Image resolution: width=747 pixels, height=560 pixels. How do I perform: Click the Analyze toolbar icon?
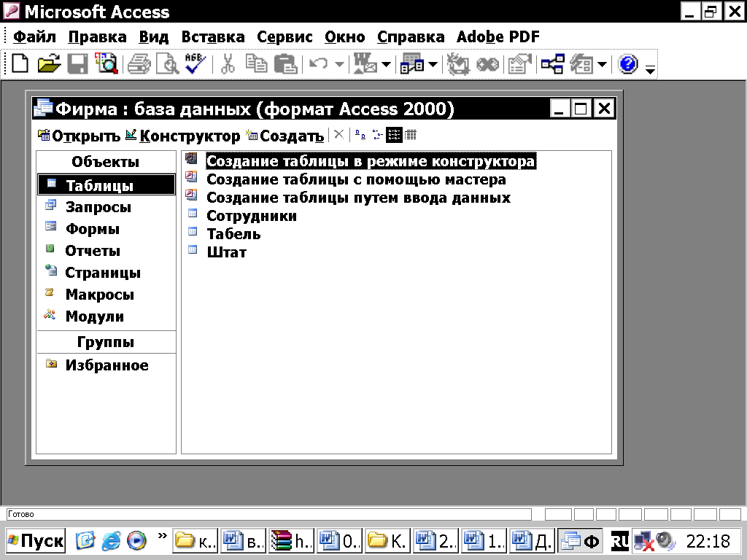tap(412, 64)
